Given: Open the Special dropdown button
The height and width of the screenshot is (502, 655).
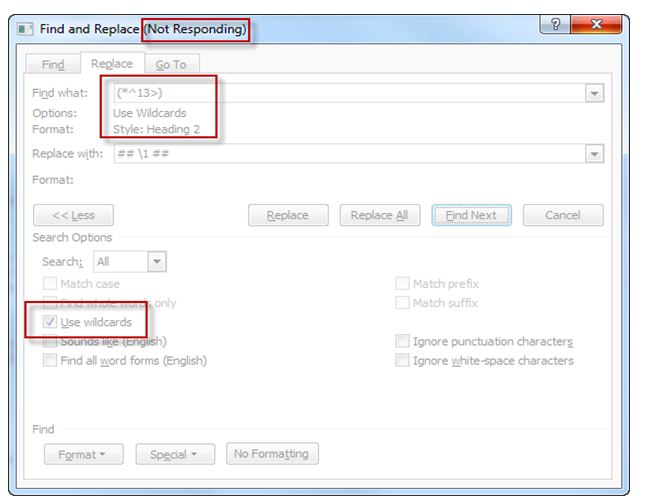Looking at the screenshot, I should [174, 454].
